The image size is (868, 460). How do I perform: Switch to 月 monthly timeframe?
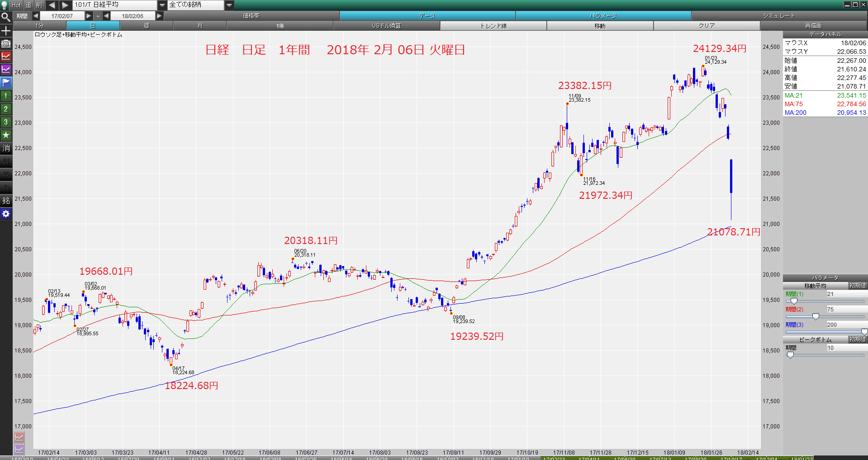(199, 26)
